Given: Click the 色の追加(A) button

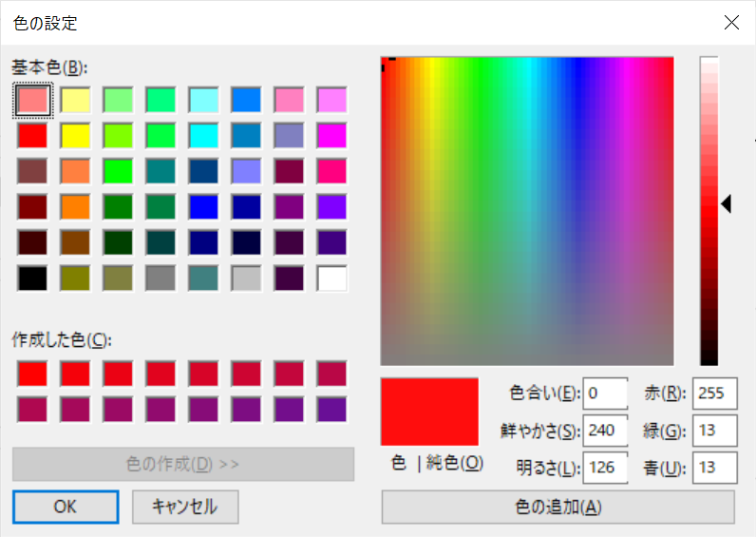Looking at the screenshot, I should [x=558, y=508].
